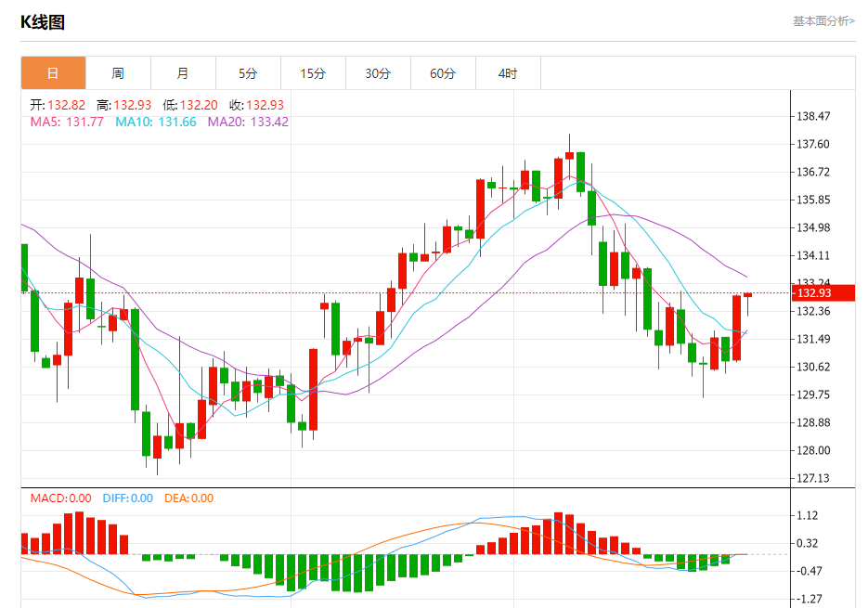
Task: Click the K线图 heading
Action: pos(43,22)
